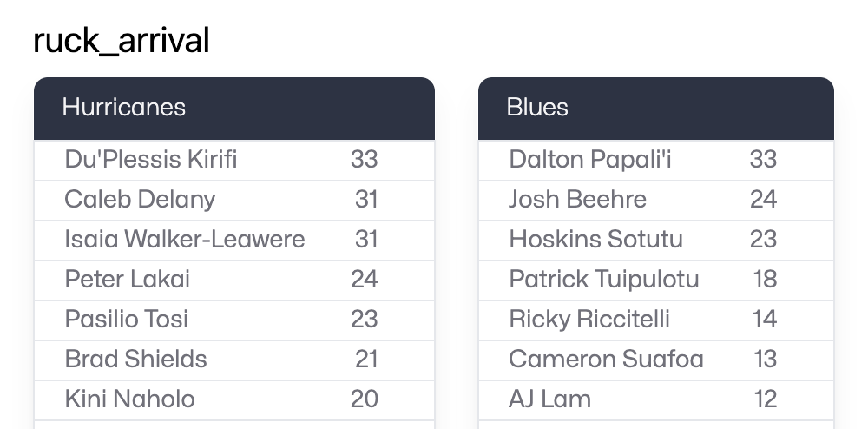Click Kini Naholo's ruck count of 20
This screenshot has width=868, height=429.
[365, 399]
